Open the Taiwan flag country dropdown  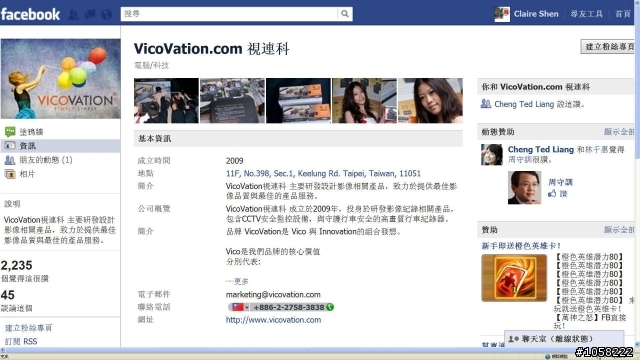point(239,307)
